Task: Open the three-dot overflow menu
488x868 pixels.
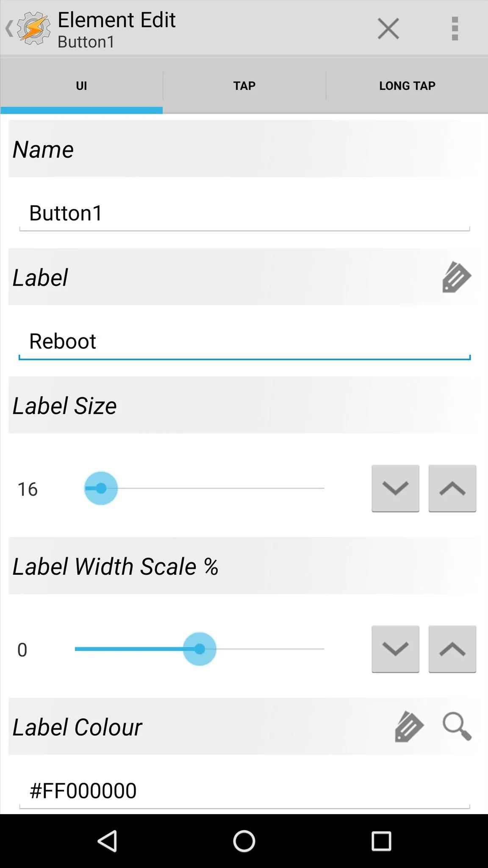Action: pyautogui.click(x=455, y=29)
